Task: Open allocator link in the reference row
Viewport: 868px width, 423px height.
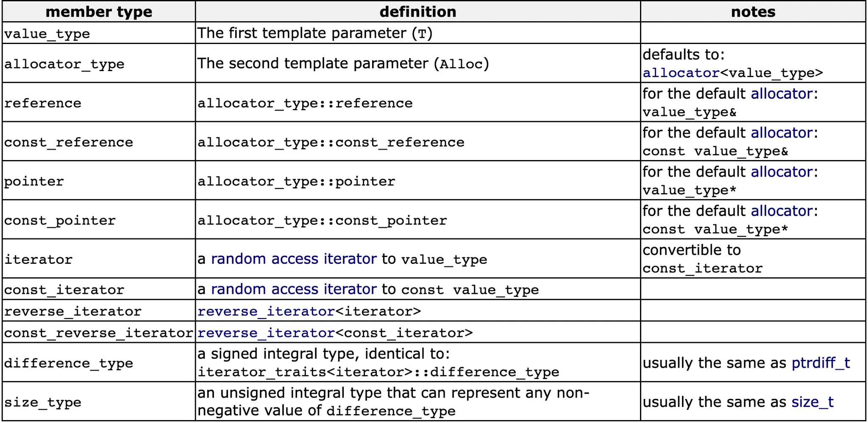Action: point(782,94)
